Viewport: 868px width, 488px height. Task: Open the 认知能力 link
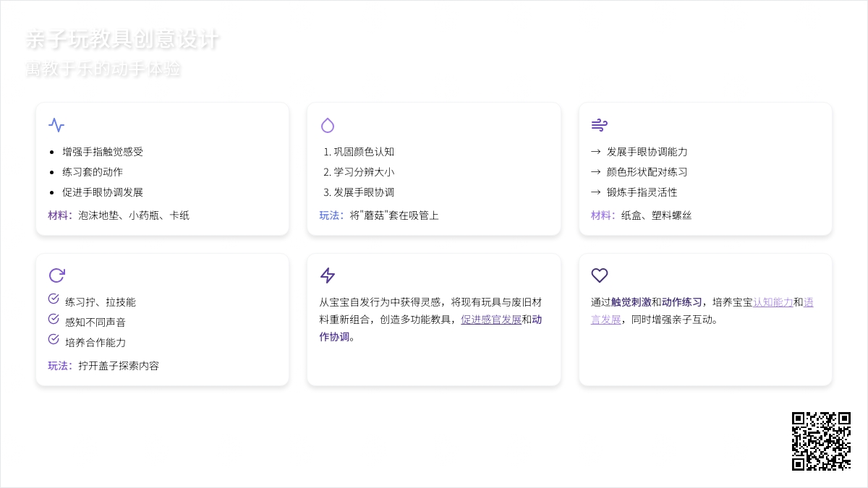click(x=773, y=302)
